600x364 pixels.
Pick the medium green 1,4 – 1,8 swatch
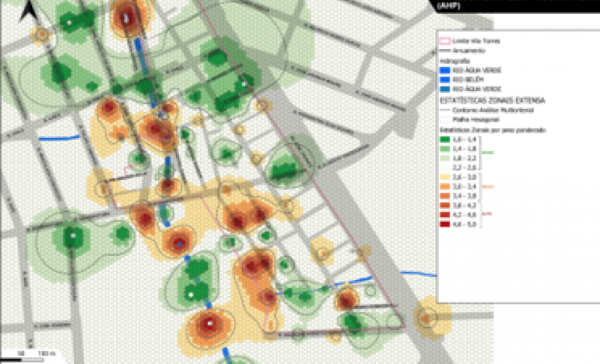pos(444,149)
